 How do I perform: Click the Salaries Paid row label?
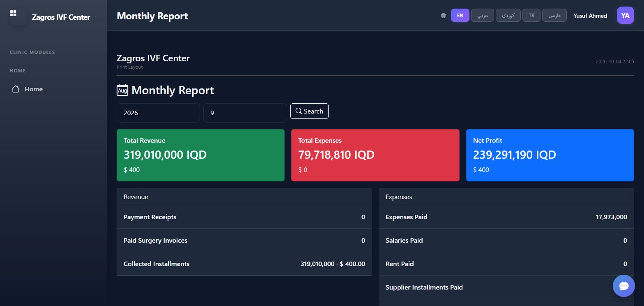[404, 240]
